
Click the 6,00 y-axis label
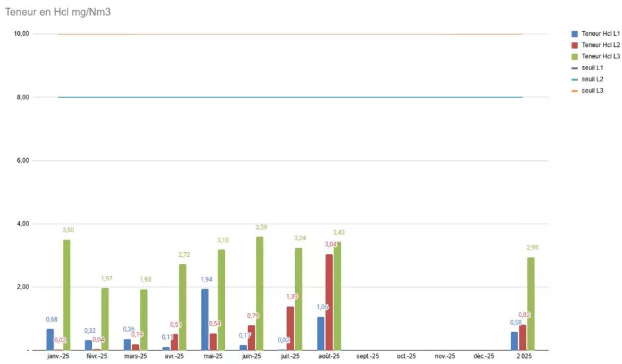[x=22, y=161]
